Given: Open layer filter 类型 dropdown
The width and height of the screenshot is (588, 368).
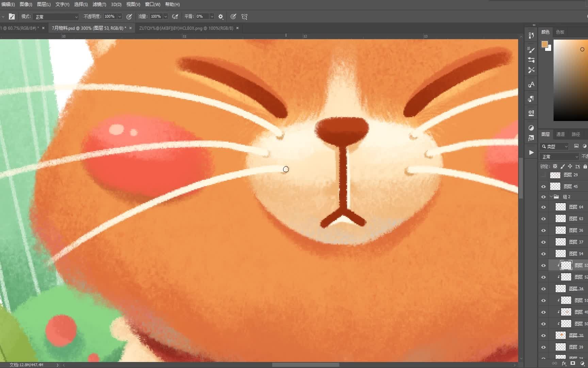Looking at the screenshot, I should tap(554, 146).
